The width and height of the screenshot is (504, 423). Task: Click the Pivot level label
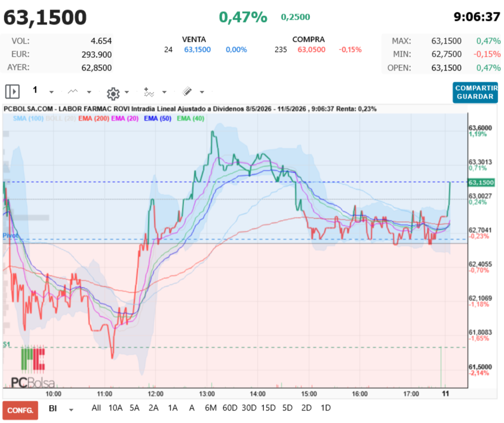[x=10, y=235]
